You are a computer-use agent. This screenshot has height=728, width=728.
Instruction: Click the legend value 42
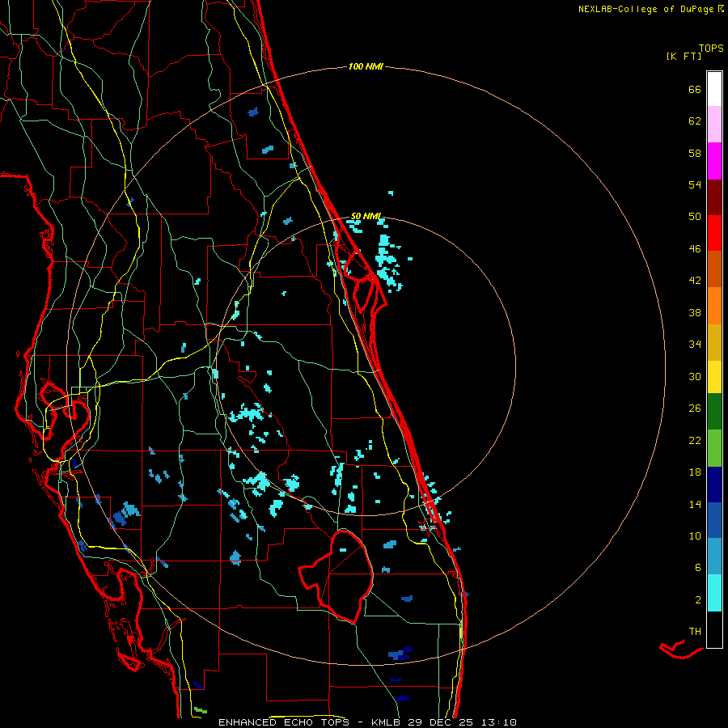(695, 281)
